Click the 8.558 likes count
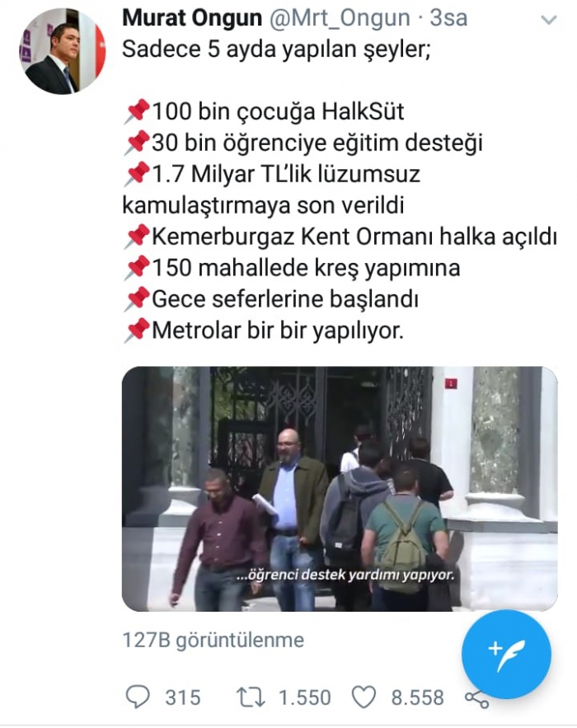The image size is (577, 728). [417, 697]
